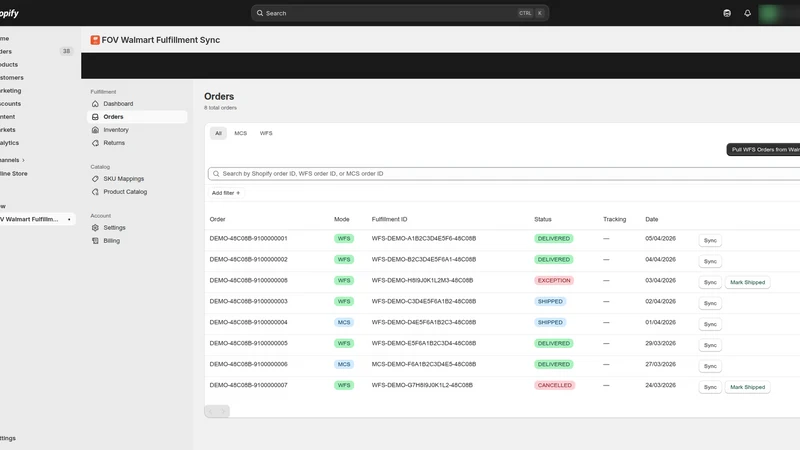Viewport: 800px width, 450px height.
Task: Sync order DEMO-48C08B-9100000002
Action: (x=710, y=261)
